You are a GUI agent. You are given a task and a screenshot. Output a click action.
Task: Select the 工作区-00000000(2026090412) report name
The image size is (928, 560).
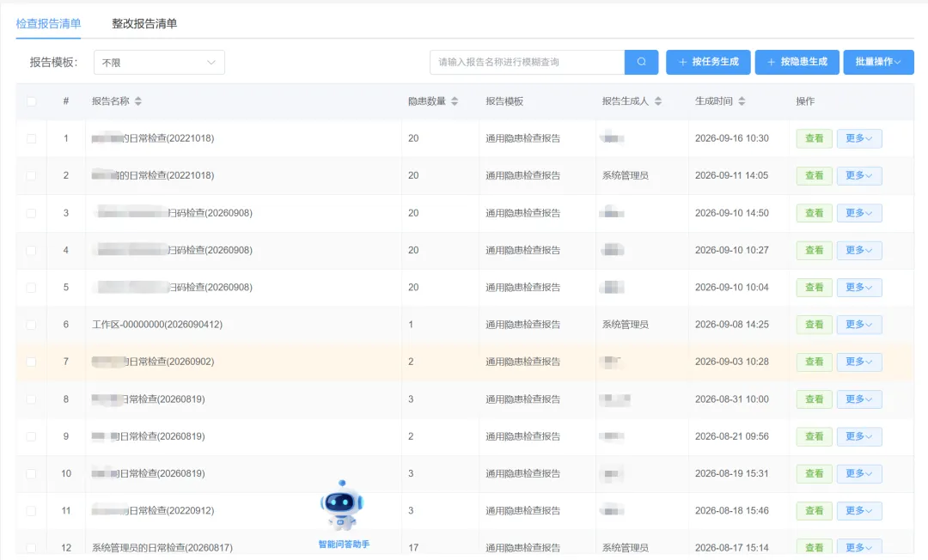tap(157, 325)
